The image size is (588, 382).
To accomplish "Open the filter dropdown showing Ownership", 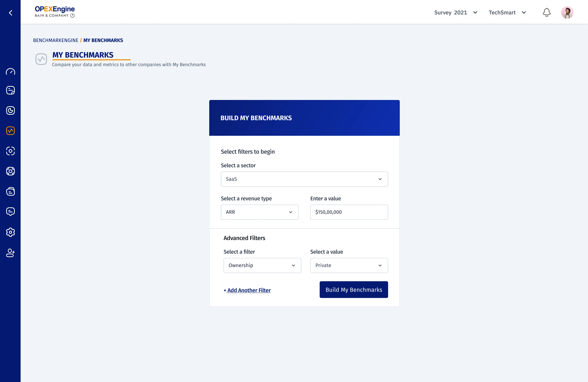I will [262, 265].
